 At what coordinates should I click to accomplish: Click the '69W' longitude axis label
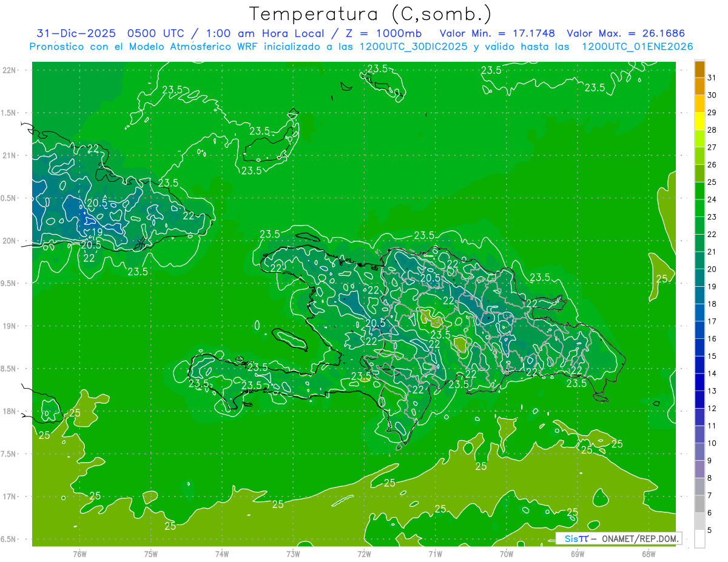[x=578, y=554]
